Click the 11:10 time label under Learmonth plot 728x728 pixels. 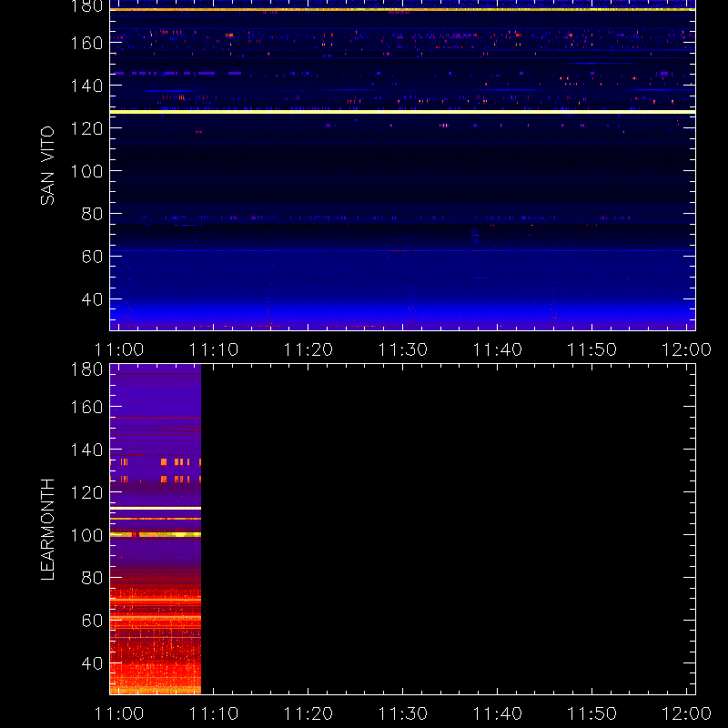(214, 713)
